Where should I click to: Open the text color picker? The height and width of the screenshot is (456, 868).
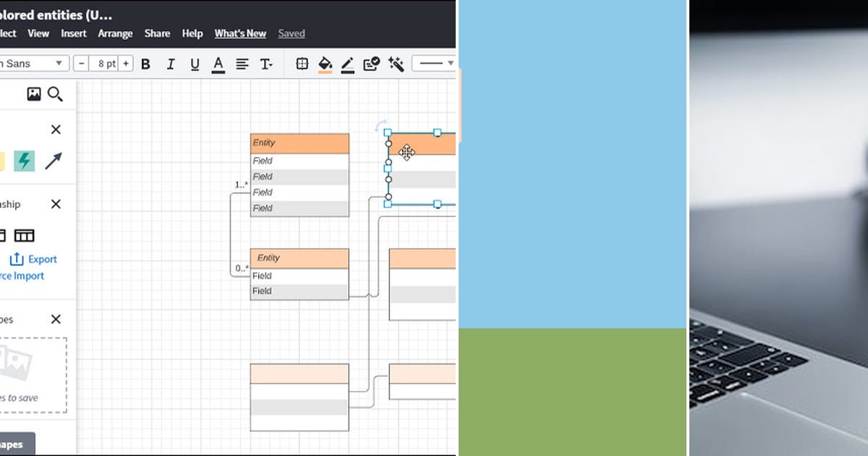tap(218, 64)
